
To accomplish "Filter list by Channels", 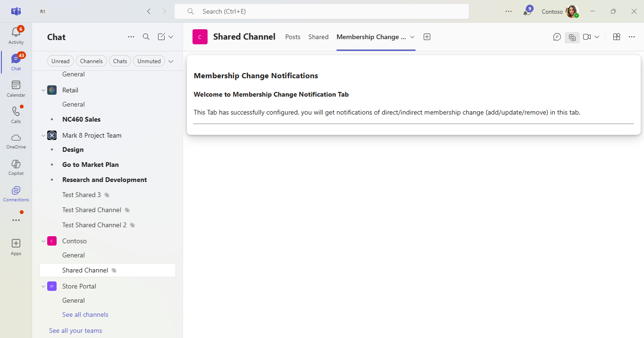I will (92, 61).
